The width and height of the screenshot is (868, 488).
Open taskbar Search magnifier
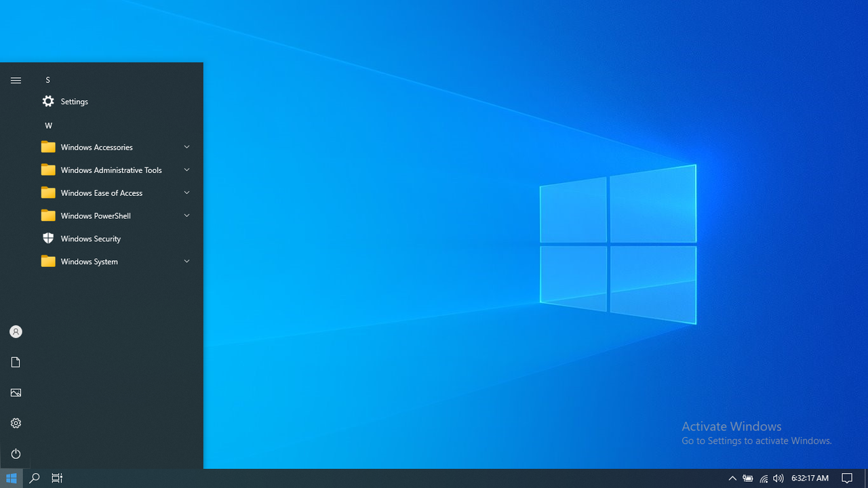coord(35,478)
